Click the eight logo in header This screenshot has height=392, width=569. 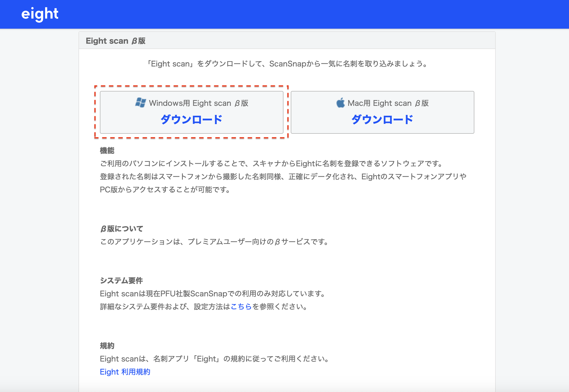[x=40, y=14]
